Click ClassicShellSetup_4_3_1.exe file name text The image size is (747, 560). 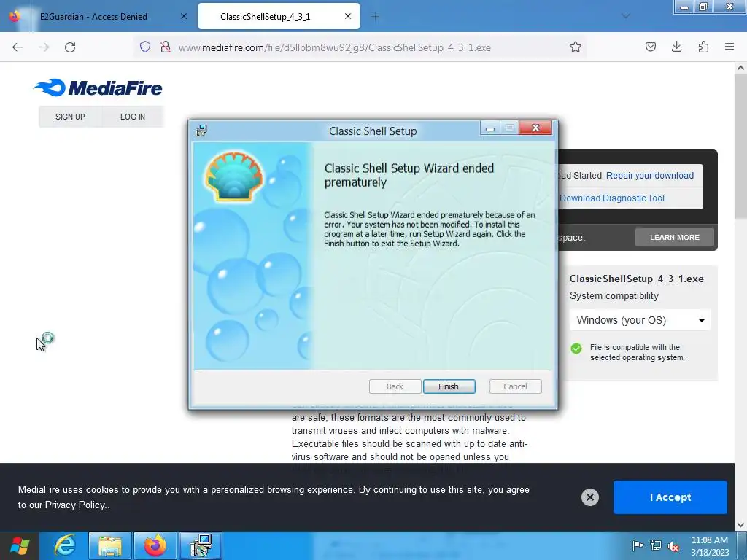(636, 279)
